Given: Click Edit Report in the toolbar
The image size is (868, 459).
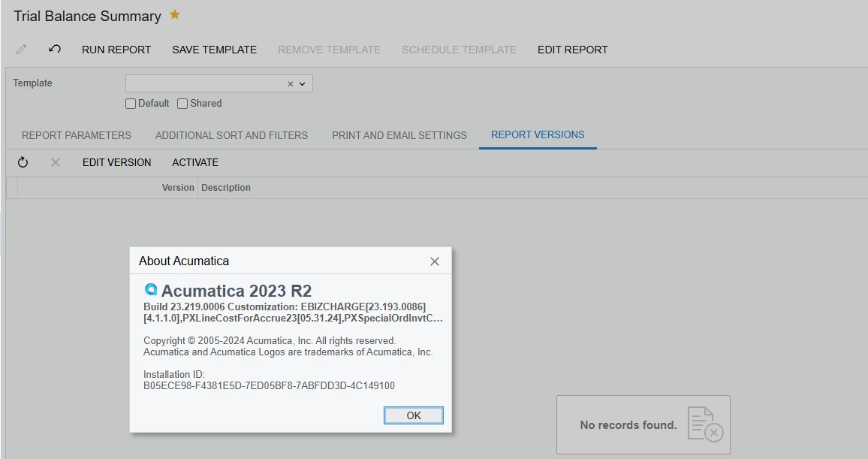Looking at the screenshot, I should click(x=572, y=50).
